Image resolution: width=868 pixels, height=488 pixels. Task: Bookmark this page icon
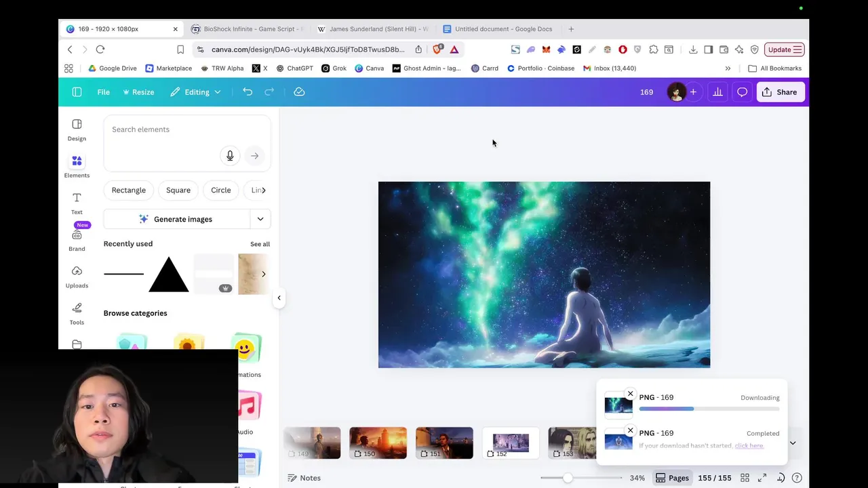pos(180,49)
